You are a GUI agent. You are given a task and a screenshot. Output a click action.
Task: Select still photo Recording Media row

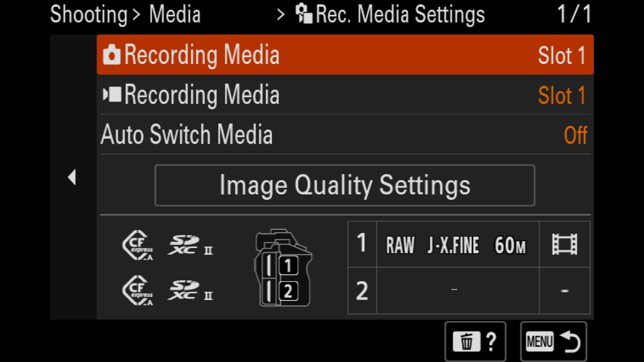(x=345, y=55)
